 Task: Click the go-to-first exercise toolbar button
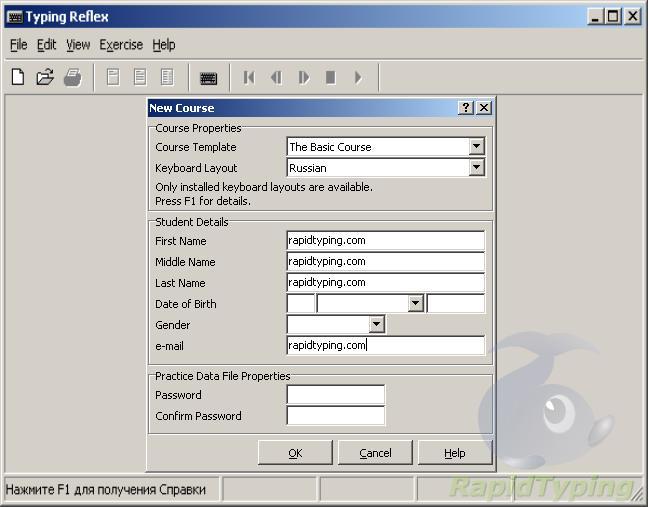tap(249, 77)
